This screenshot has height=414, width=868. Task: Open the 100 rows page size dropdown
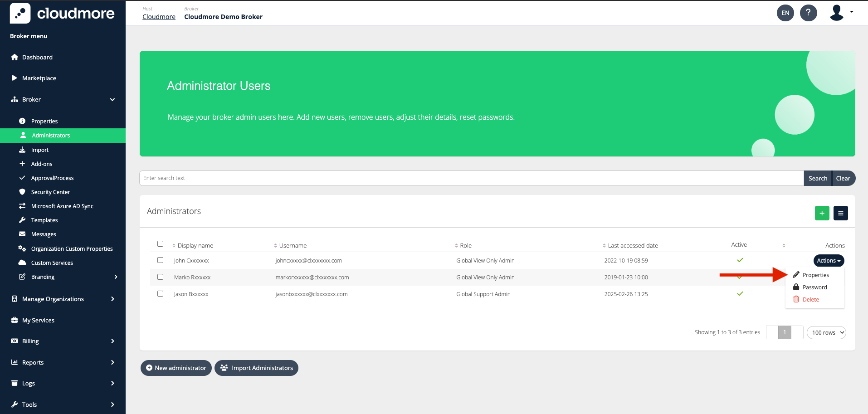coord(826,332)
